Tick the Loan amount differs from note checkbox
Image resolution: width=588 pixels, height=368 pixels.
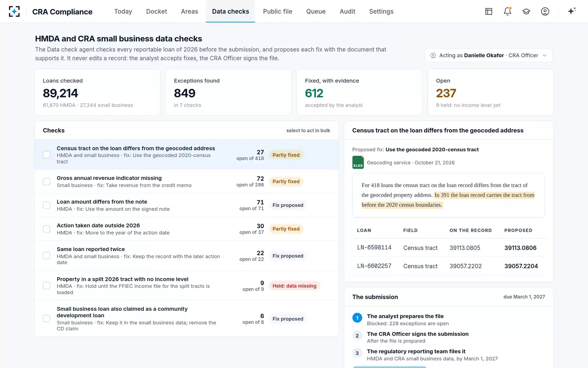(47, 205)
